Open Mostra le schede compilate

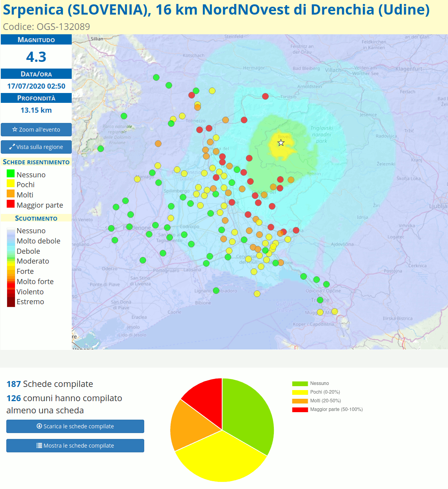click(x=75, y=445)
